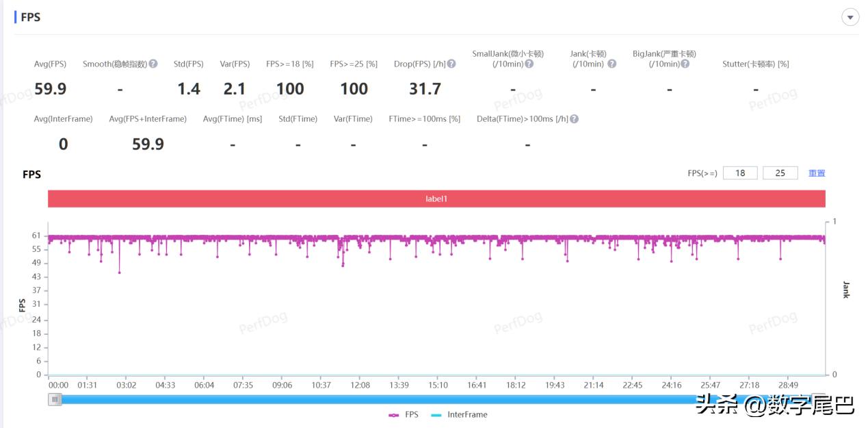Select the FPS threshold field showing 25
868x428 pixels.
(780, 173)
